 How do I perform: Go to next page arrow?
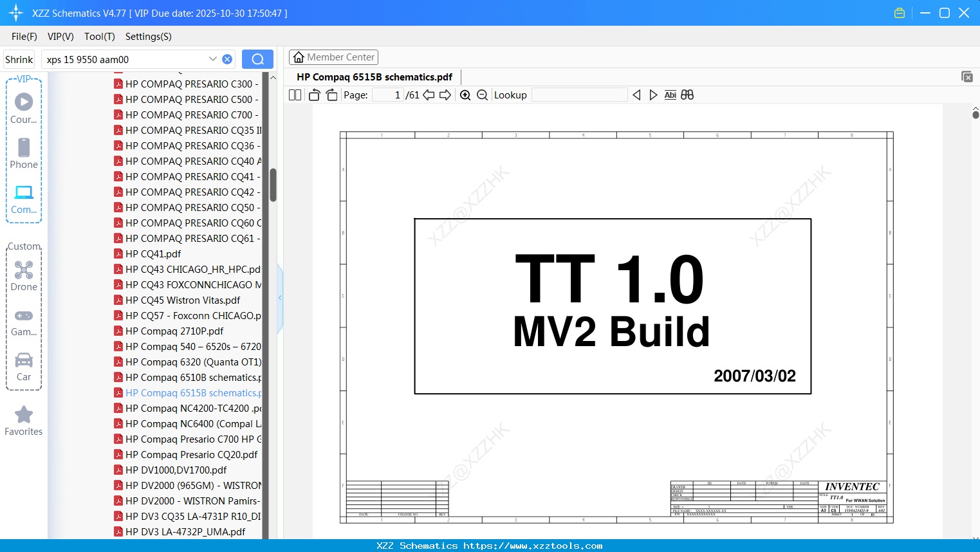pos(445,95)
